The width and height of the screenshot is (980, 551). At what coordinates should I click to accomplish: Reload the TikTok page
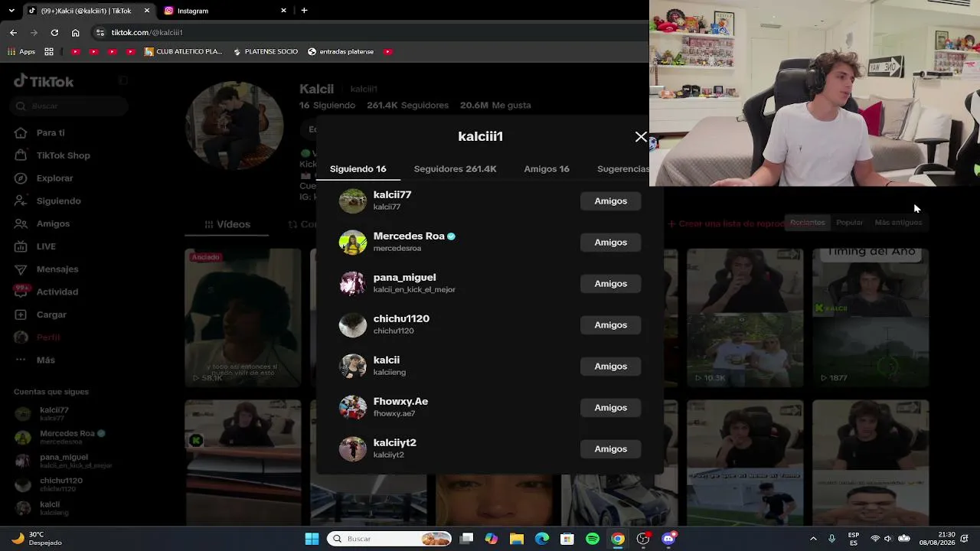tap(54, 33)
